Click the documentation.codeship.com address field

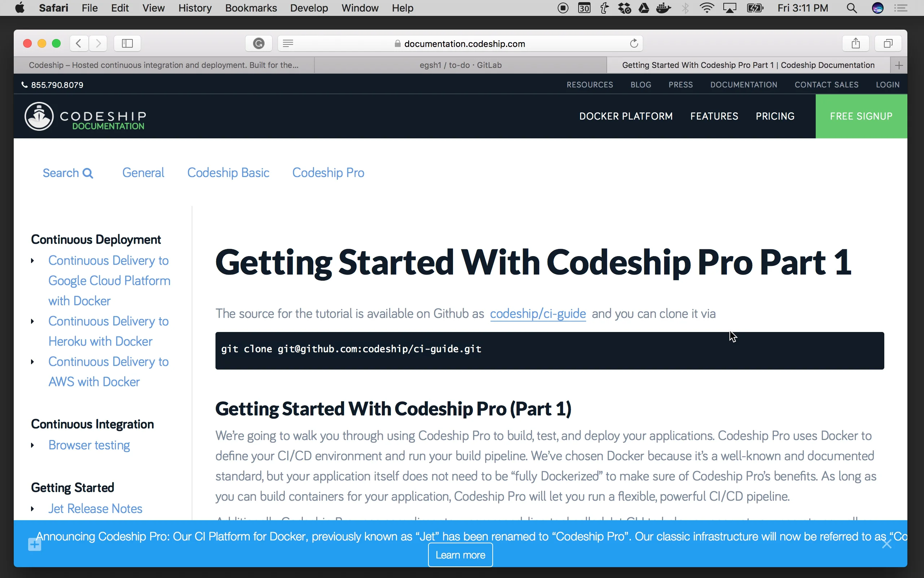tap(460, 44)
